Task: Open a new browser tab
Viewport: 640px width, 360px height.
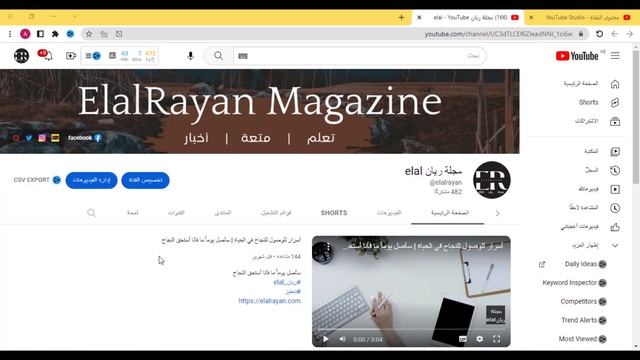Action: pos(401,18)
